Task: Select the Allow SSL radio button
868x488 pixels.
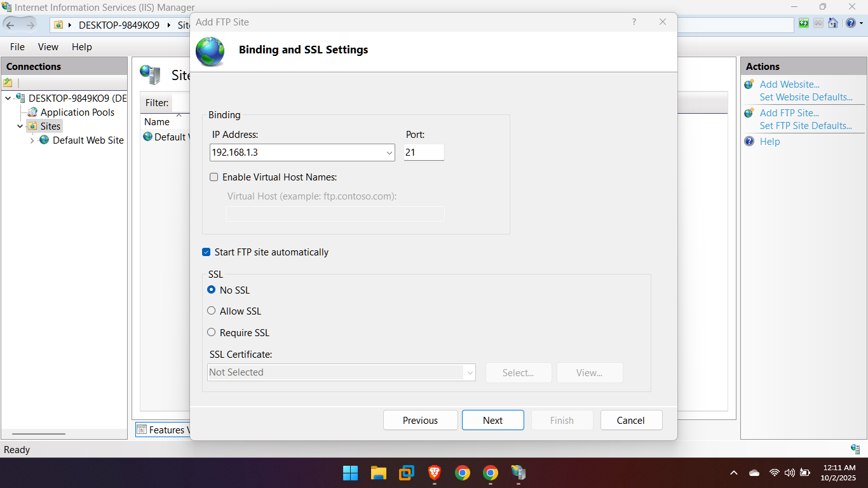Action: click(212, 311)
